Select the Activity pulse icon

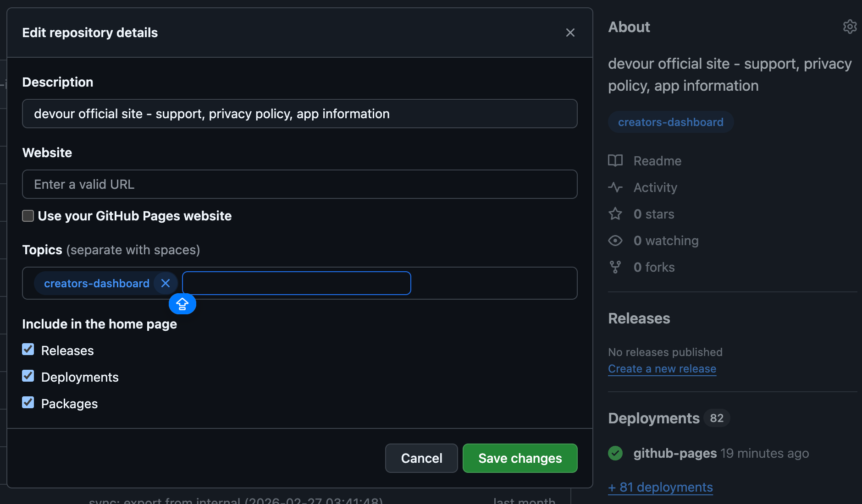click(x=616, y=187)
